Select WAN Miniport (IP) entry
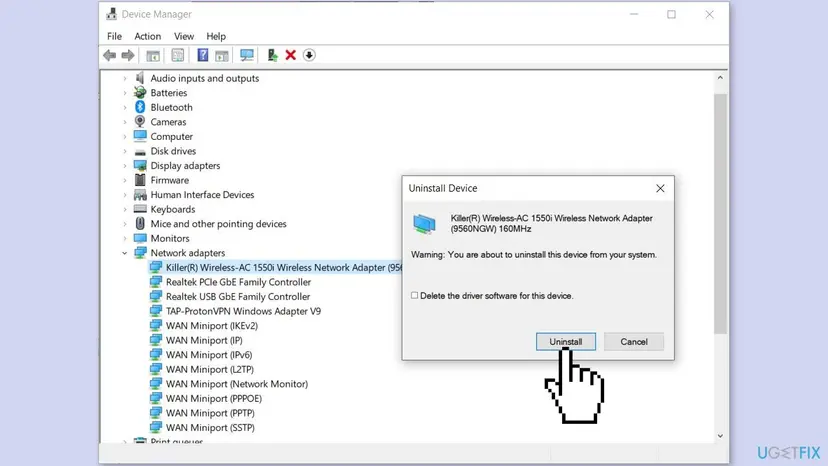Viewport: 828px width, 466px height. 204,340
